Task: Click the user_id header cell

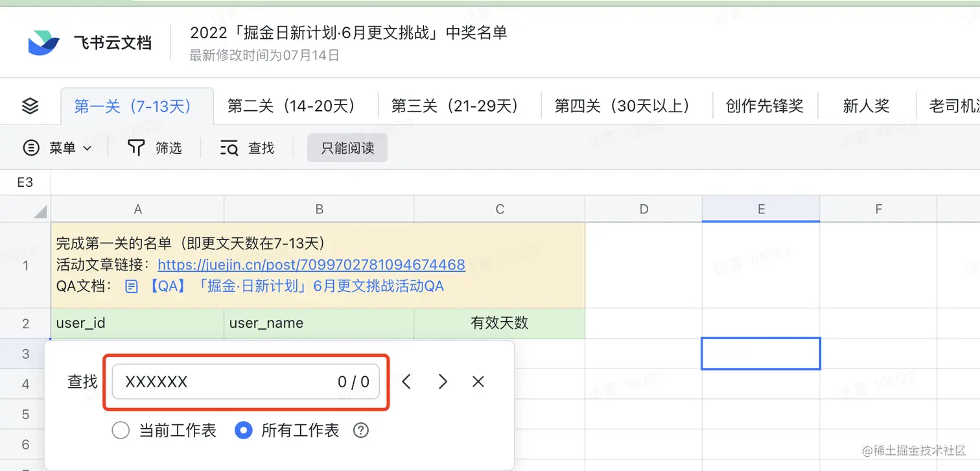Action: pos(137,323)
